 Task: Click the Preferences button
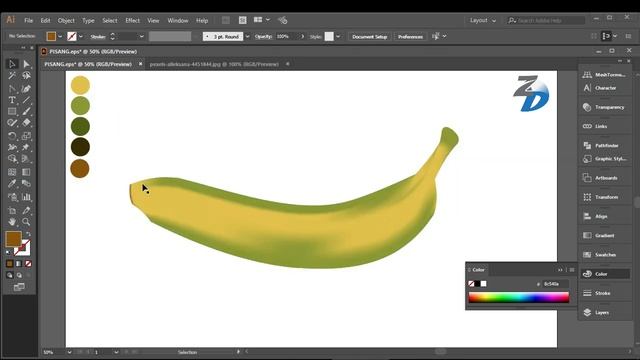coord(410,37)
